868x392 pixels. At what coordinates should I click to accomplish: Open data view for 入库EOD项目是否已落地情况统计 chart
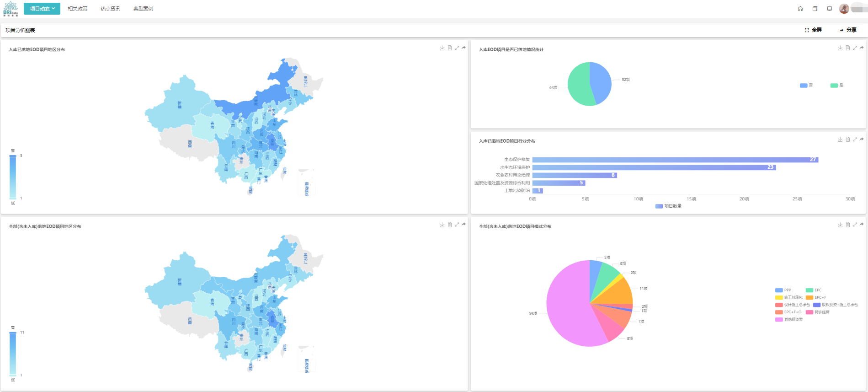point(848,48)
